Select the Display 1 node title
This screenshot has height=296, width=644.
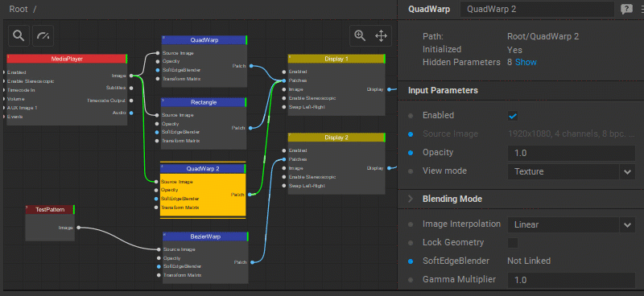point(336,59)
